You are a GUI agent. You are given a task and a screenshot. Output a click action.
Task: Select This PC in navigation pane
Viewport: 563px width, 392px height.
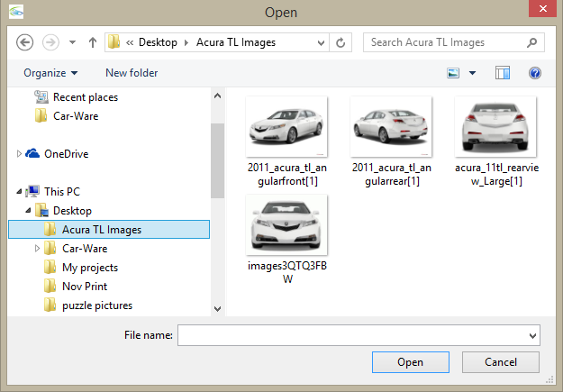pos(62,192)
